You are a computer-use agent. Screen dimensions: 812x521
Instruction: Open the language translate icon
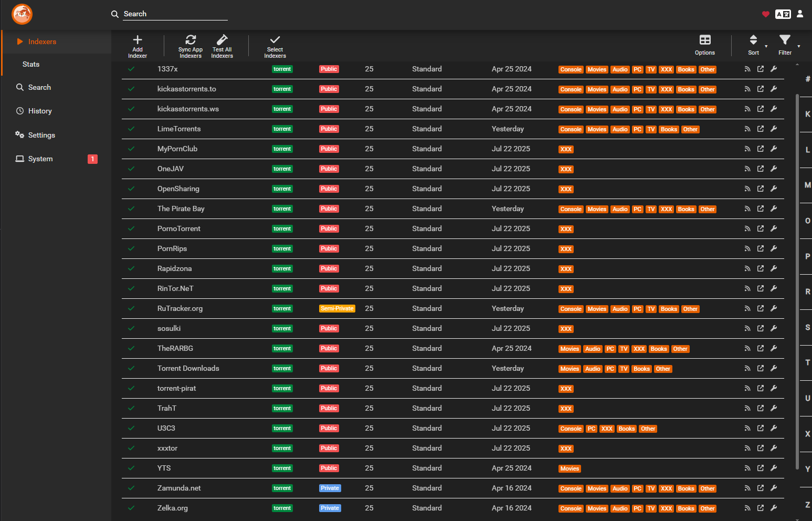(783, 14)
